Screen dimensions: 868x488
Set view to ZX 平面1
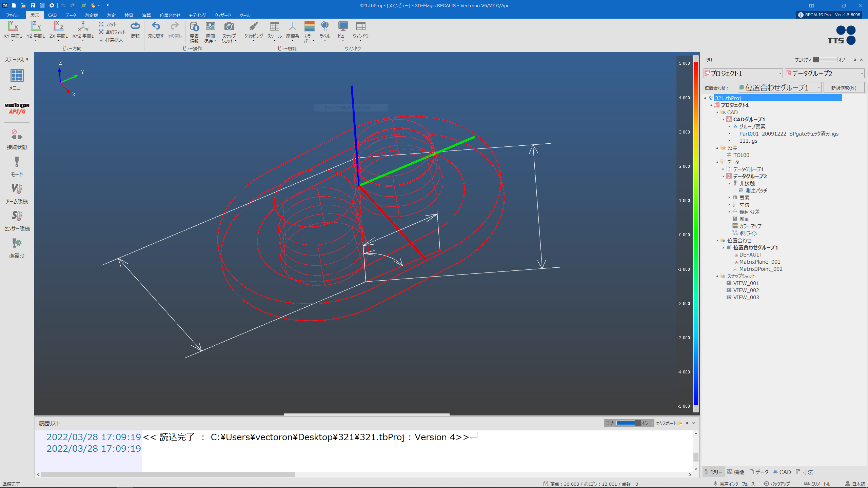pyautogui.click(x=59, y=31)
